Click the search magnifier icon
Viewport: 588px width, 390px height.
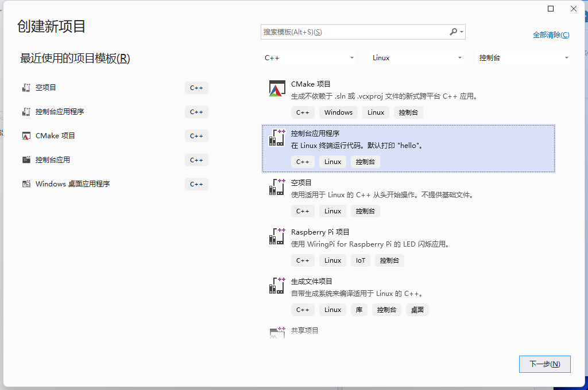click(x=453, y=32)
